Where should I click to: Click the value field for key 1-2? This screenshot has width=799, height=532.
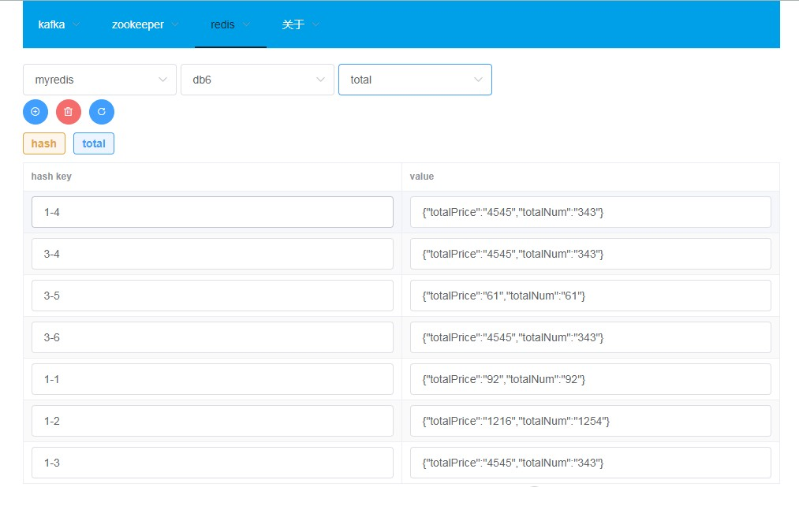pos(590,421)
